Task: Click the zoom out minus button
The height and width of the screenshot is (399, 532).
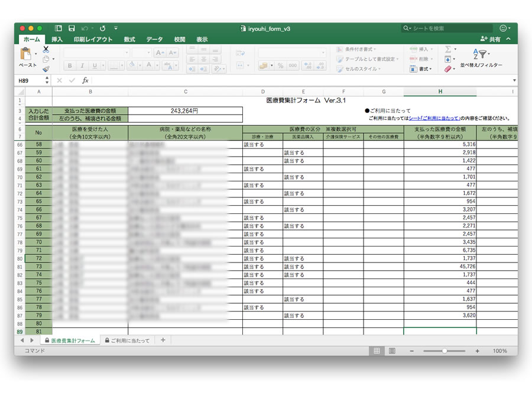Action: coord(412,351)
